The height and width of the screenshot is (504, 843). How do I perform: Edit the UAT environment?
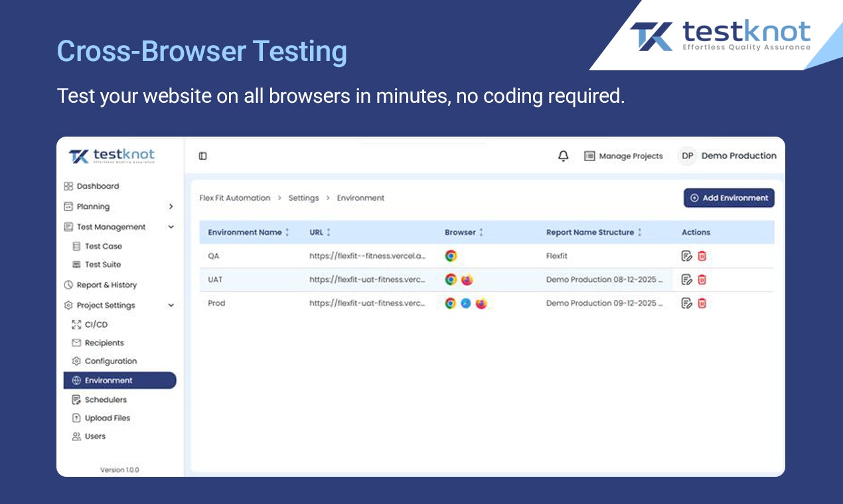(687, 280)
